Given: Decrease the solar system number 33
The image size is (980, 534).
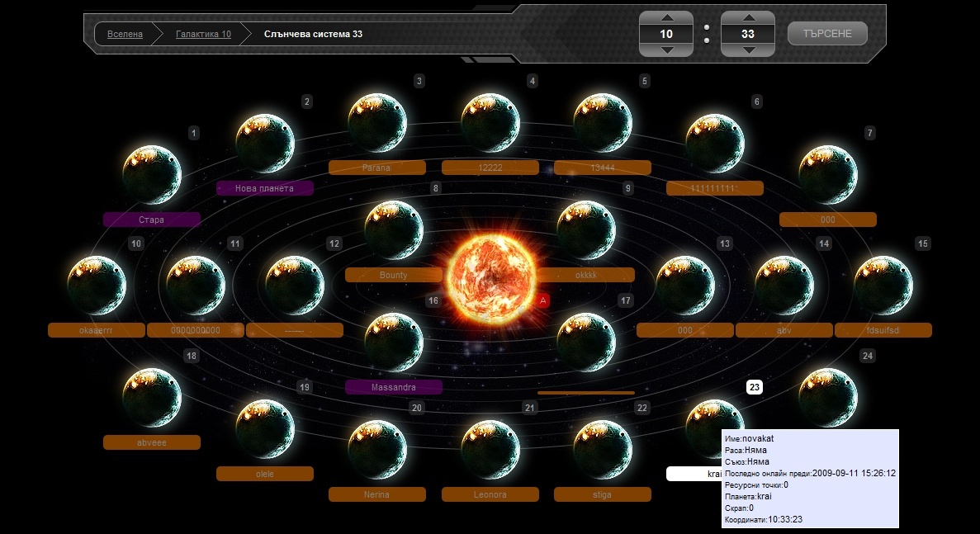Looking at the screenshot, I should 748,50.
